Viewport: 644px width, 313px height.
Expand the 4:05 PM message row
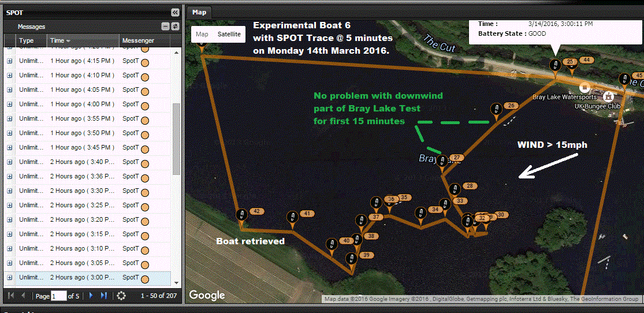tap(9, 90)
